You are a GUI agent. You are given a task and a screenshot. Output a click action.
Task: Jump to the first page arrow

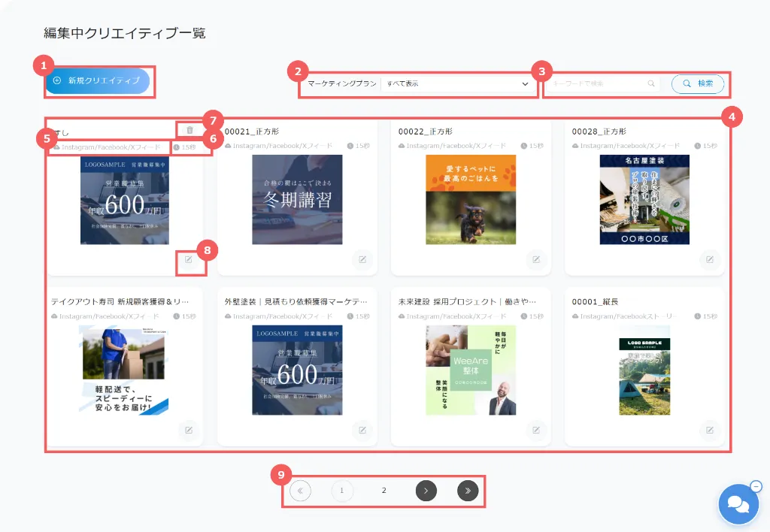(300, 491)
